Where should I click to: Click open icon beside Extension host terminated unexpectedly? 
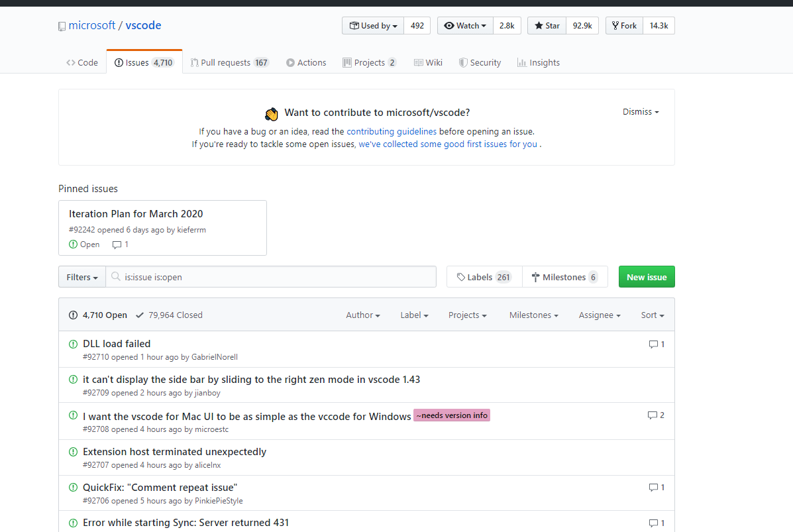pos(73,452)
